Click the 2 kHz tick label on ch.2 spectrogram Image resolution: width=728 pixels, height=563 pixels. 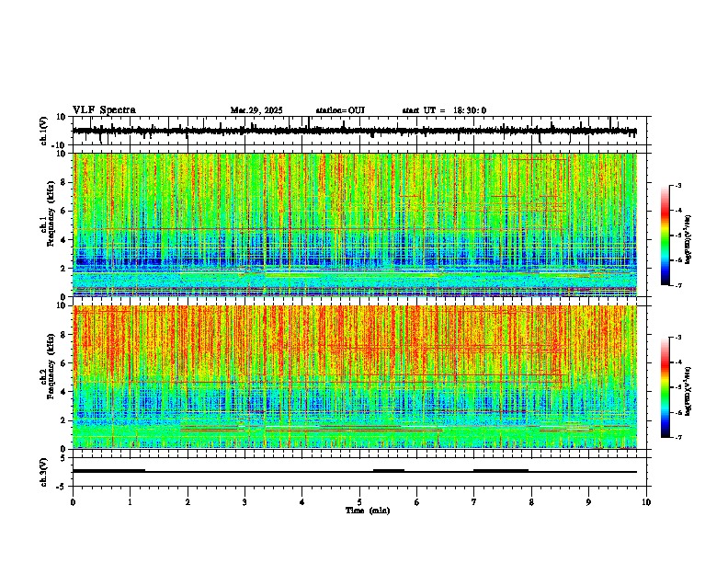[63, 420]
